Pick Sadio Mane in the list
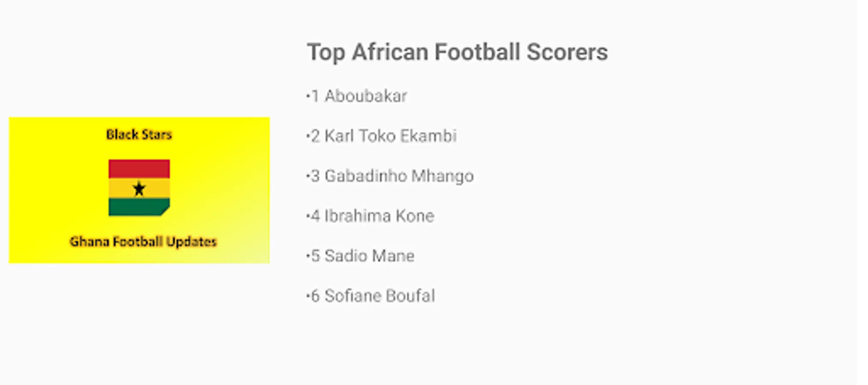868x385 pixels. pyautogui.click(x=369, y=256)
